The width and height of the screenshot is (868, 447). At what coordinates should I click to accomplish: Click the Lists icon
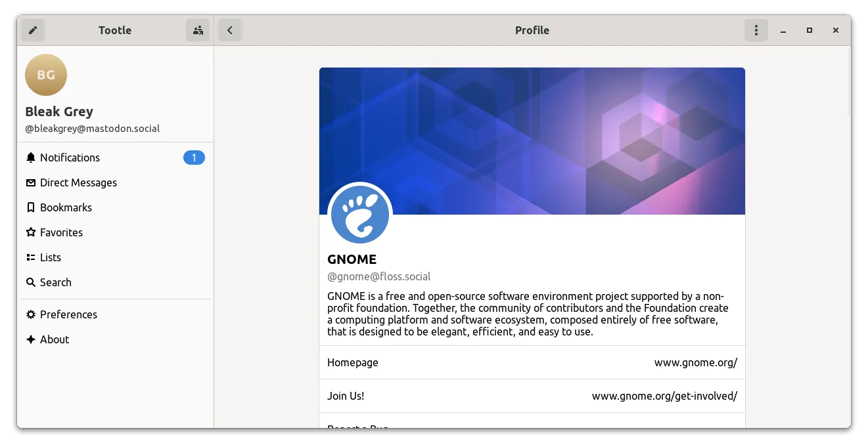pos(31,257)
